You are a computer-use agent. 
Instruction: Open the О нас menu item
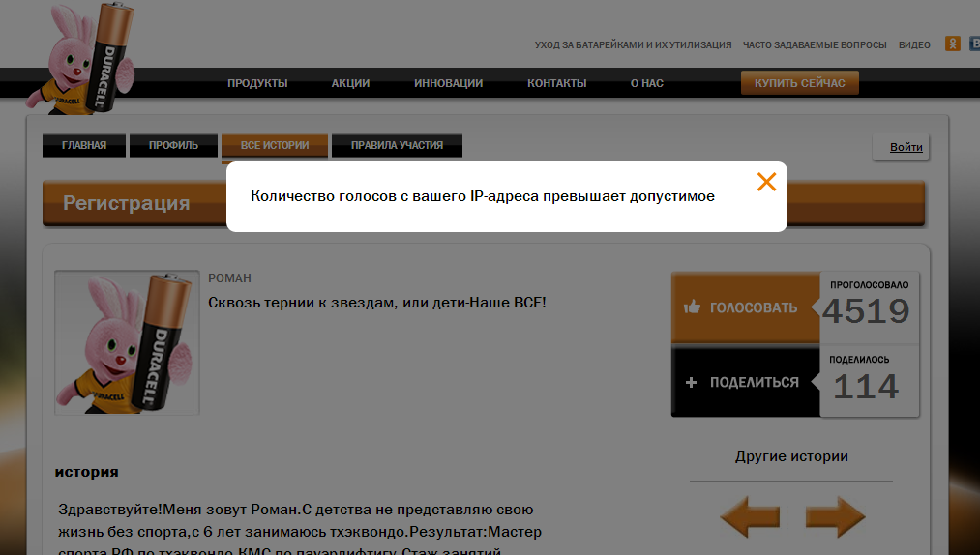pos(647,83)
